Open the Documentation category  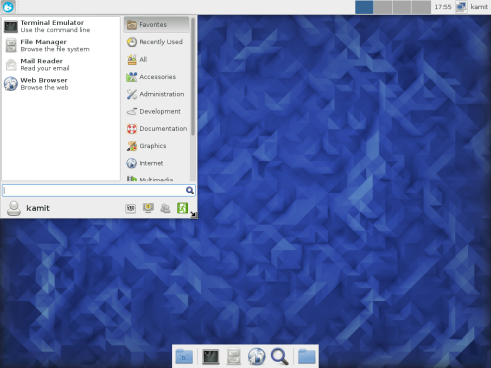pyautogui.click(x=157, y=129)
